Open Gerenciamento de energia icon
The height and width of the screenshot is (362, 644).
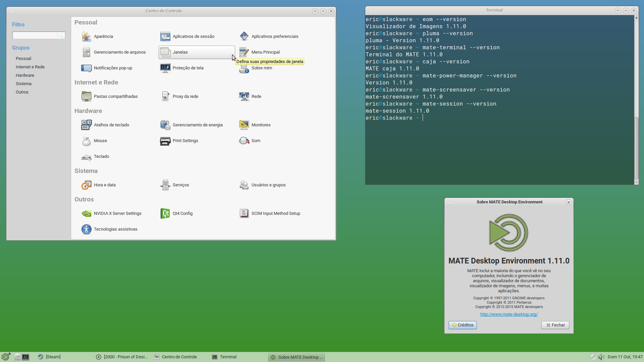click(x=165, y=125)
